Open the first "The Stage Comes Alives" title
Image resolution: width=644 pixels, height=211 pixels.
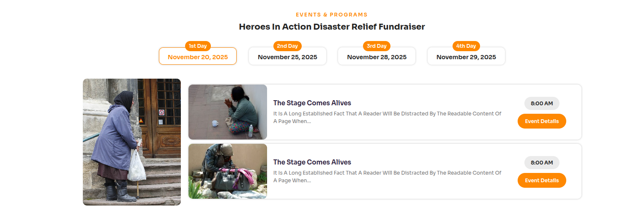point(312,103)
